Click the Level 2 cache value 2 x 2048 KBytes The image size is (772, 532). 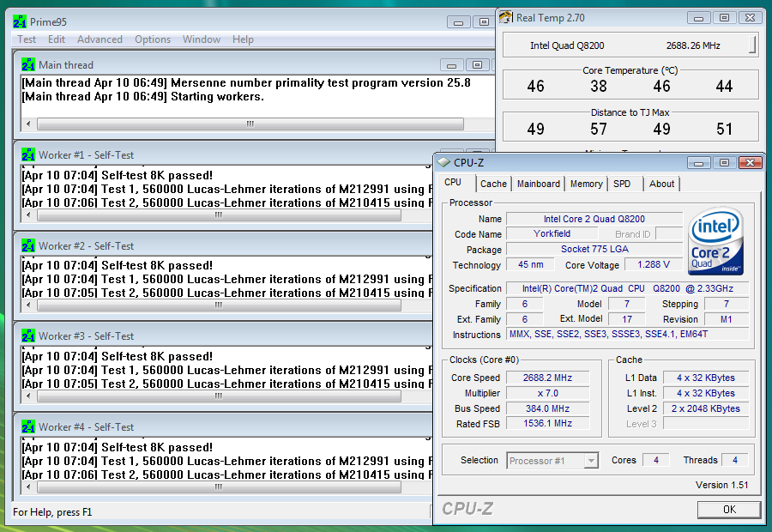pyautogui.click(x=706, y=408)
